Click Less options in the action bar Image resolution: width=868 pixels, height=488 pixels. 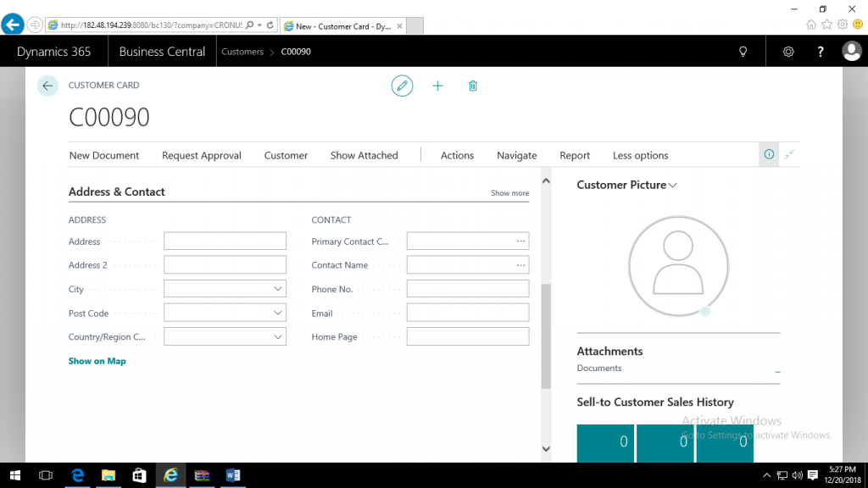[x=641, y=156]
